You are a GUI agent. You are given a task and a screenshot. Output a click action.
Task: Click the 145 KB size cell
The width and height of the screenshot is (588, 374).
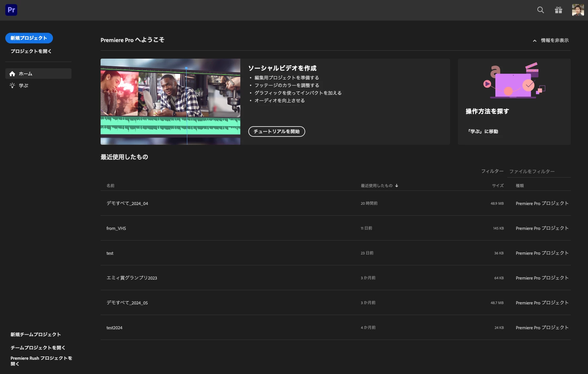click(x=498, y=228)
